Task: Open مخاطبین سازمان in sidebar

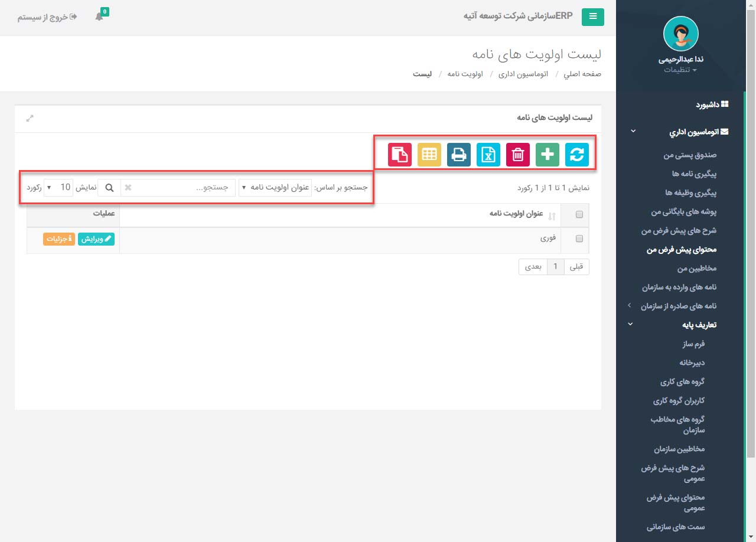Action: click(x=679, y=449)
